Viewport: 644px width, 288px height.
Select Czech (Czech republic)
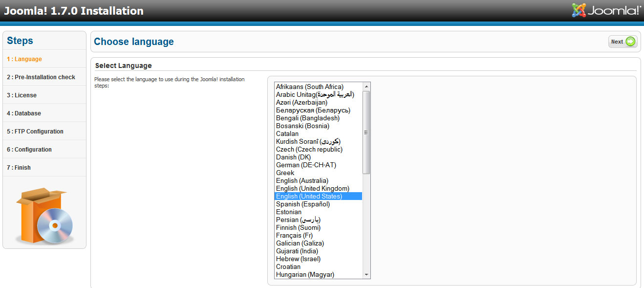pos(319,150)
